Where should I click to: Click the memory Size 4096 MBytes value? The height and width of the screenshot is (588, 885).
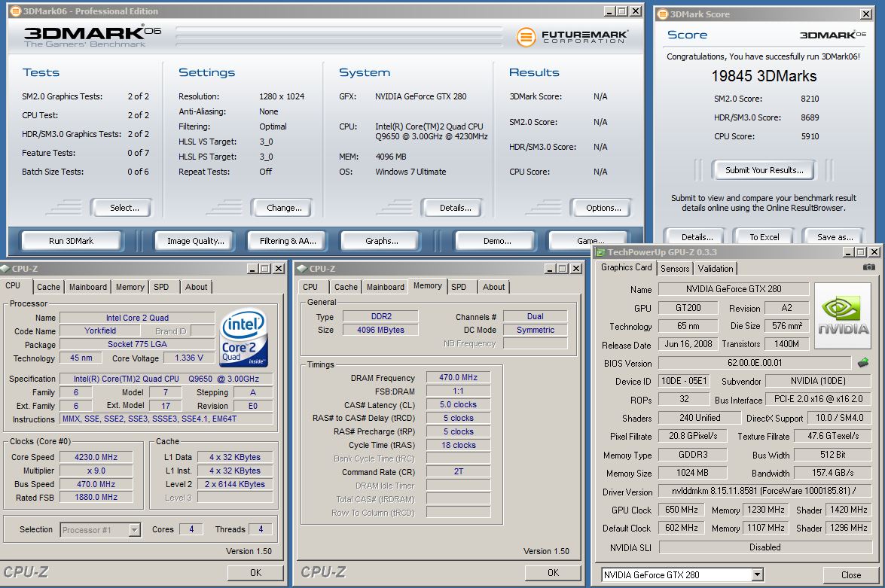[x=380, y=330]
